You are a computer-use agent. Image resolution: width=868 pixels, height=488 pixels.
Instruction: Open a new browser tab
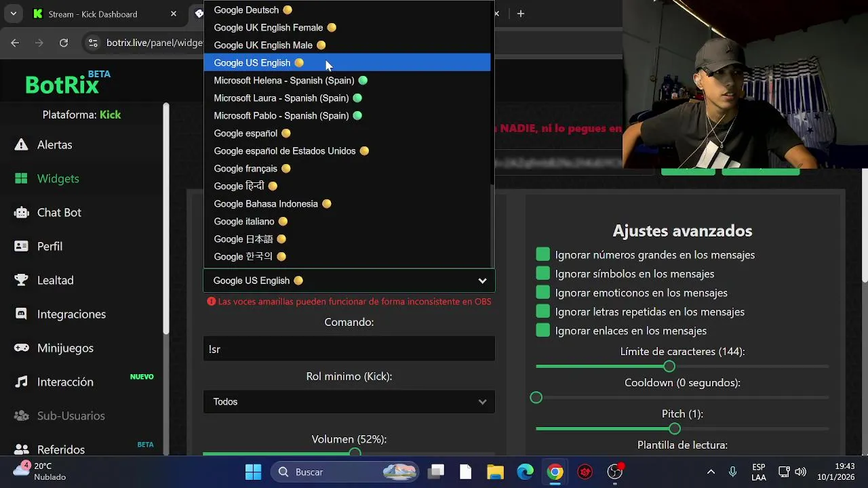[521, 14]
